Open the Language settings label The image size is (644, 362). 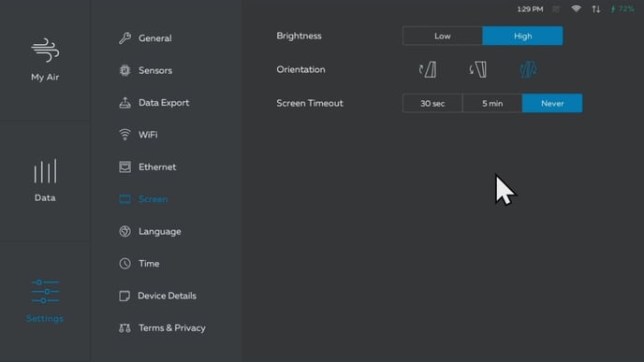tap(160, 231)
